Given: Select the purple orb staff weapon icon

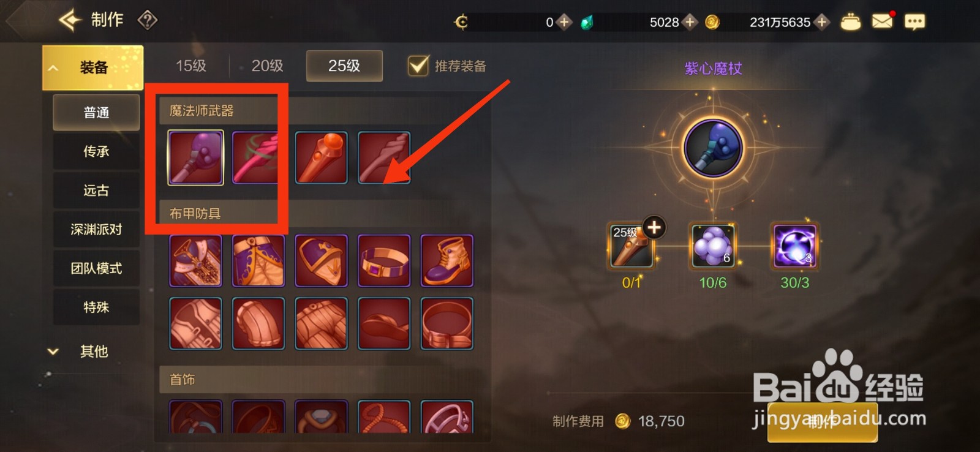Looking at the screenshot, I should click(x=195, y=157).
